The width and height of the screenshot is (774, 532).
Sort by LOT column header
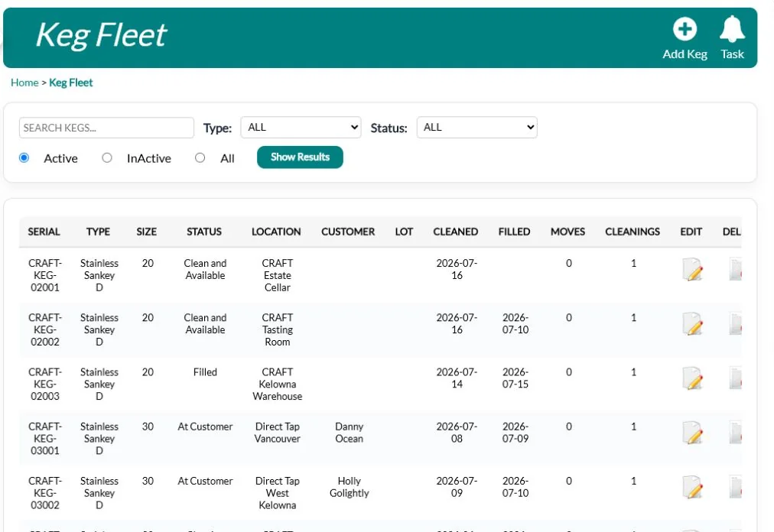404,232
